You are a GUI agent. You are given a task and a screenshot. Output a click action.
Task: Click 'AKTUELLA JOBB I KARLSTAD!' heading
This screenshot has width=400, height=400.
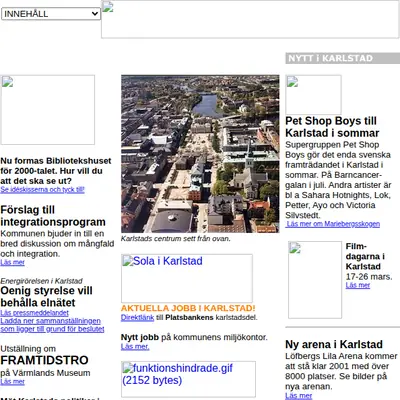pos(188,308)
